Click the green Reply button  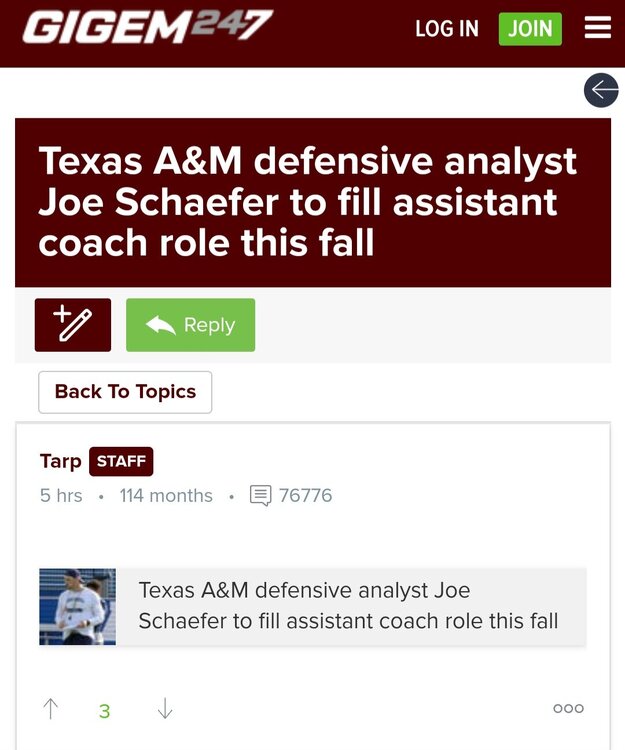[190, 325]
